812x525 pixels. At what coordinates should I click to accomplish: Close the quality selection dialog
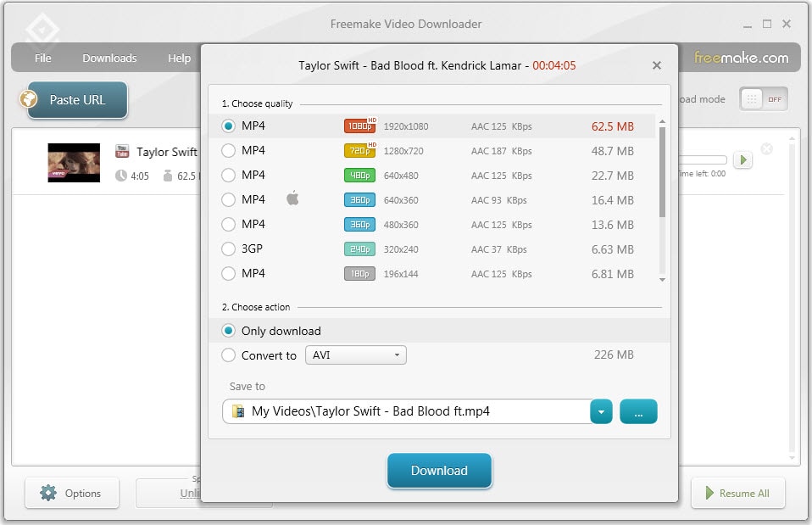656,65
